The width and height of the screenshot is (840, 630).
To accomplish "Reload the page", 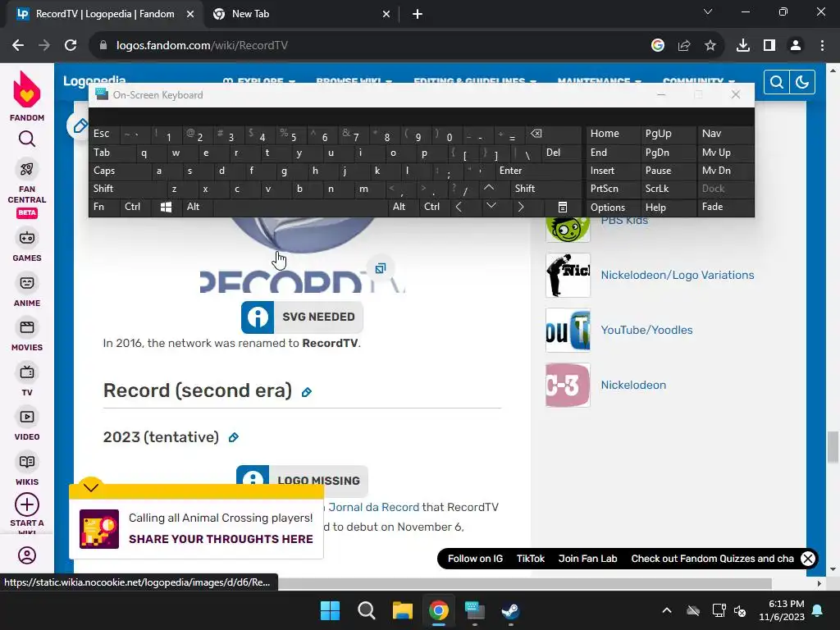I will 71,46.
